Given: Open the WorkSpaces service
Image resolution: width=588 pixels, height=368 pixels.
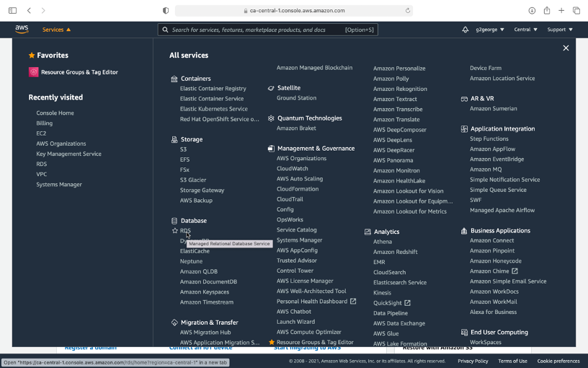Looking at the screenshot, I should click(486, 342).
